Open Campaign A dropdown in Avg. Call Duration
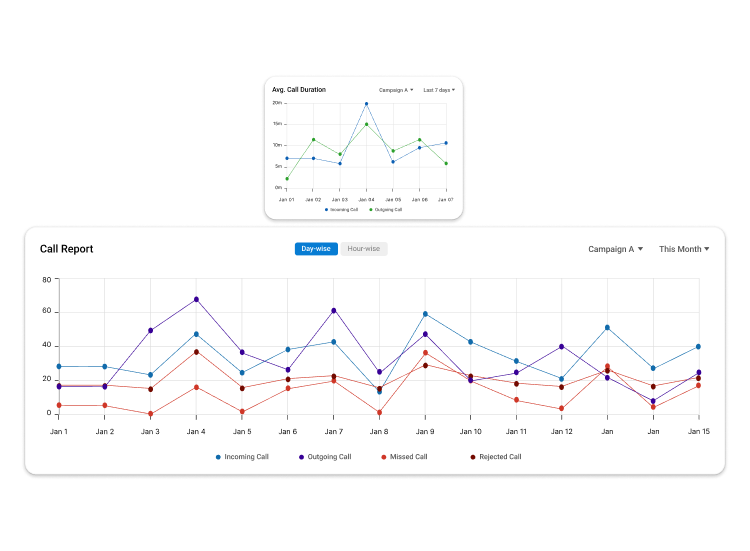This screenshot has height=551, width=750. pyautogui.click(x=396, y=90)
